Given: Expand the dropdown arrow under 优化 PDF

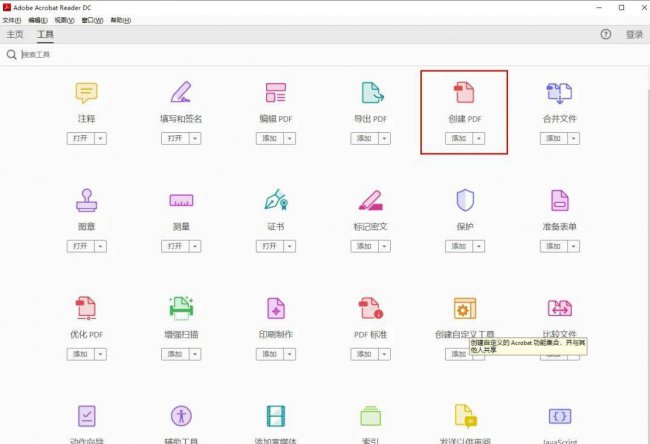Looking at the screenshot, I should pyautogui.click(x=100, y=354).
